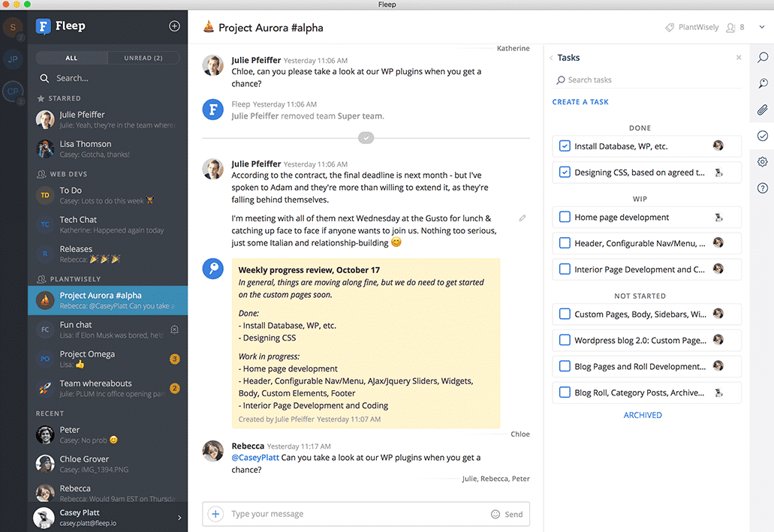
Task: Open the file attachments paperclip panel
Action: (x=763, y=110)
